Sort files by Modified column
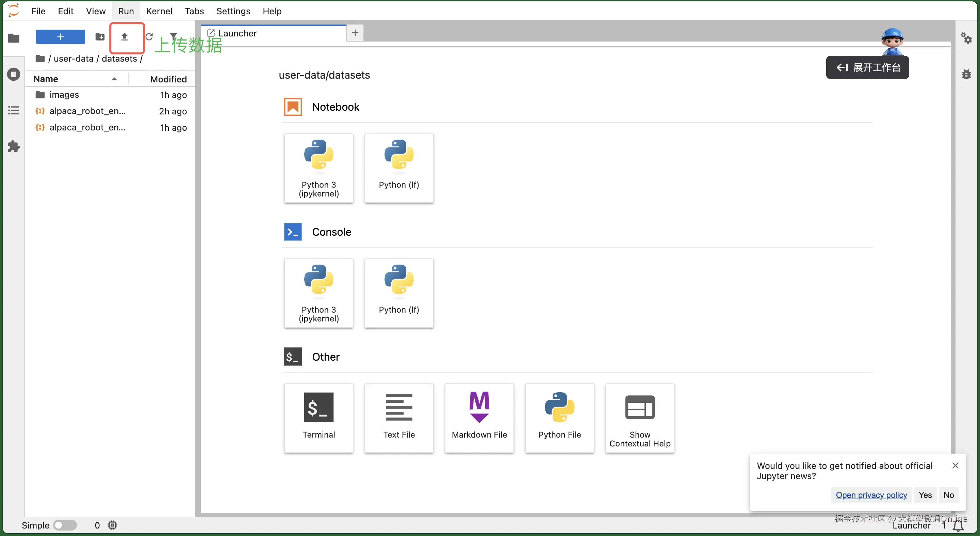This screenshot has height=536, width=980. (168, 79)
